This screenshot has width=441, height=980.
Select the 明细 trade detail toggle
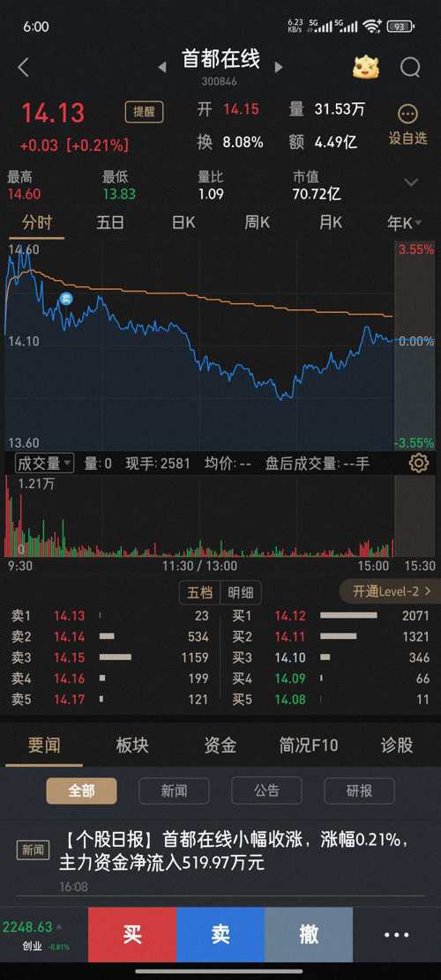coord(241,592)
